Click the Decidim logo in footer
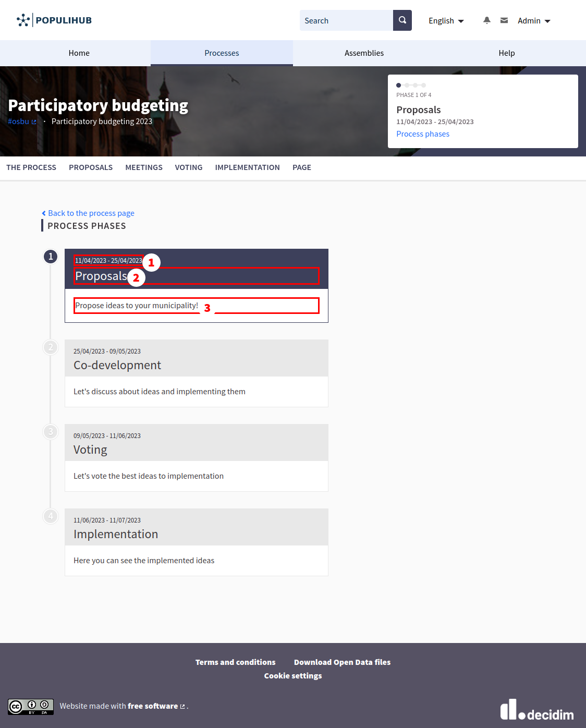Screen dimensions: 586x728 pos(536,710)
